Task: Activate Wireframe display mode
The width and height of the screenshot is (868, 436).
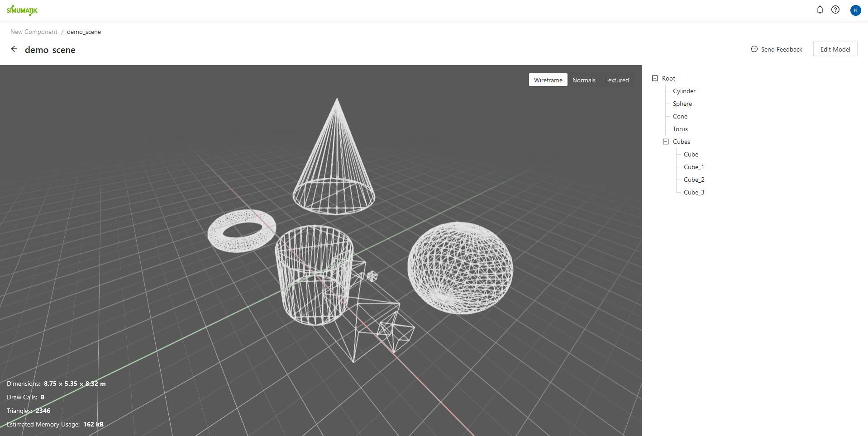Action: [548, 80]
